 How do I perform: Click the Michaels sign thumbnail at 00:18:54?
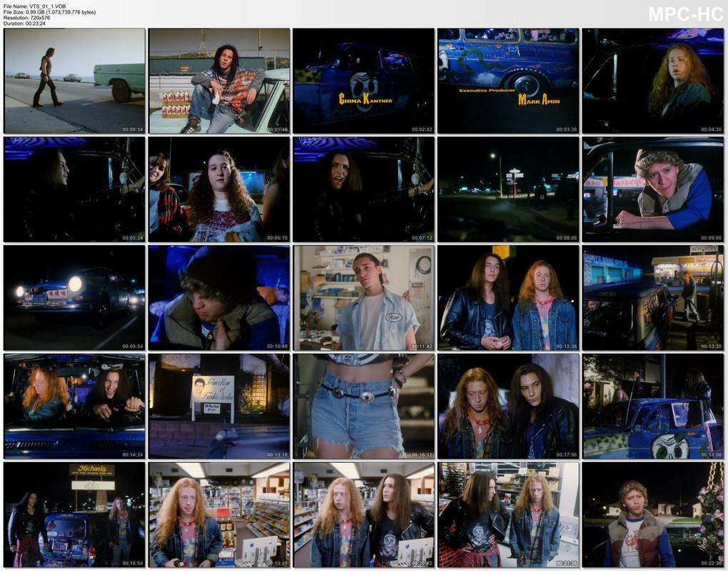pos(74,515)
